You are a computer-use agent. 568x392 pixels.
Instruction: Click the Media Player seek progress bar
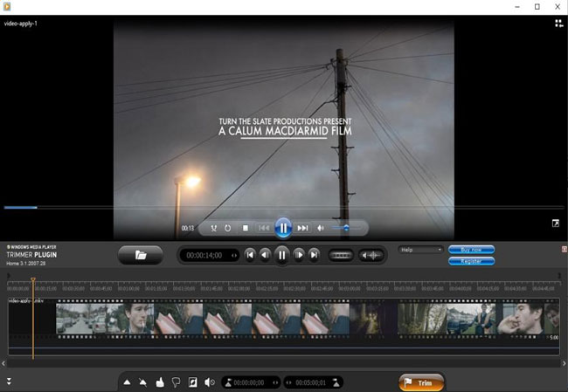point(284,208)
